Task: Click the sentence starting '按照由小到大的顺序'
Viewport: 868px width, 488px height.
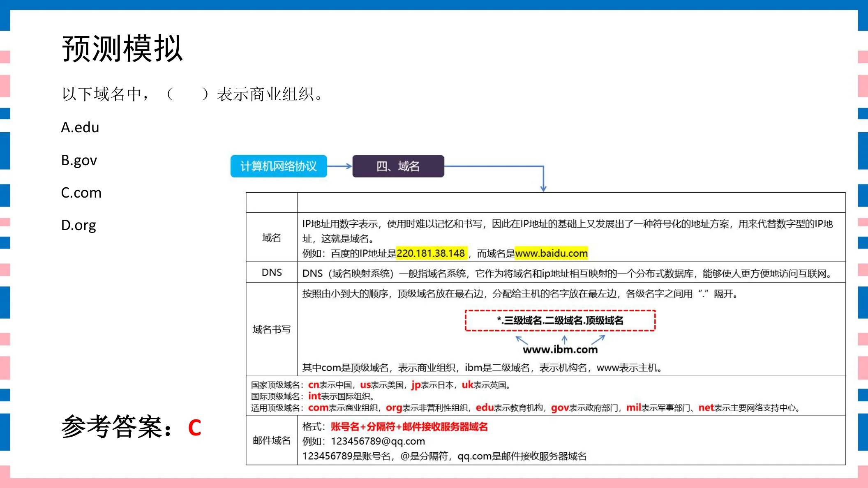Action: (x=520, y=294)
